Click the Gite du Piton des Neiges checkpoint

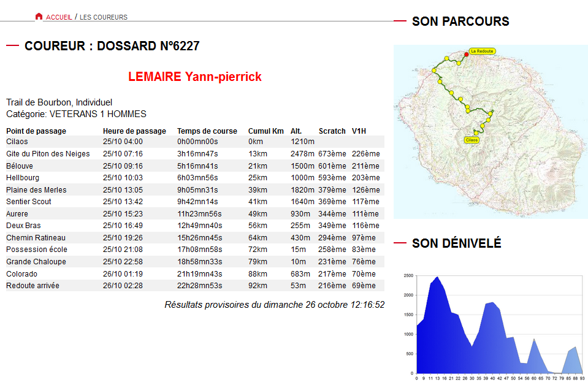pyautogui.click(x=48, y=154)
